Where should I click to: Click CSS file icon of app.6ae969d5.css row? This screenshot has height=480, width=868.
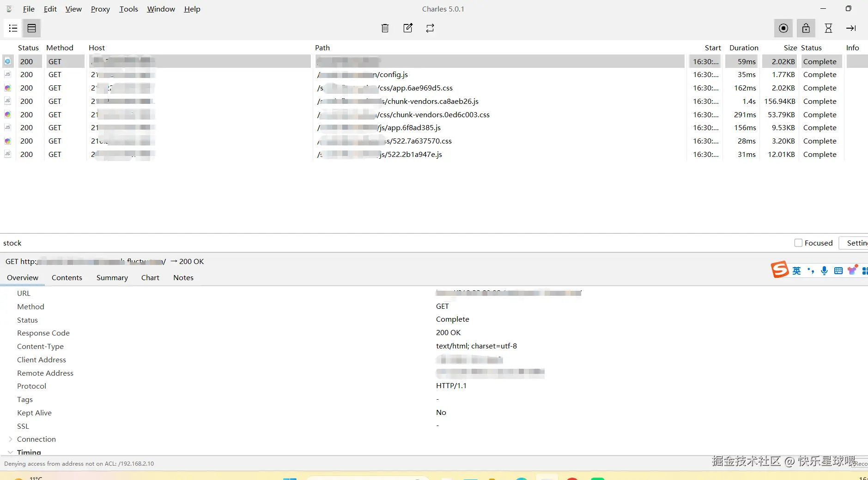[7, 88]
